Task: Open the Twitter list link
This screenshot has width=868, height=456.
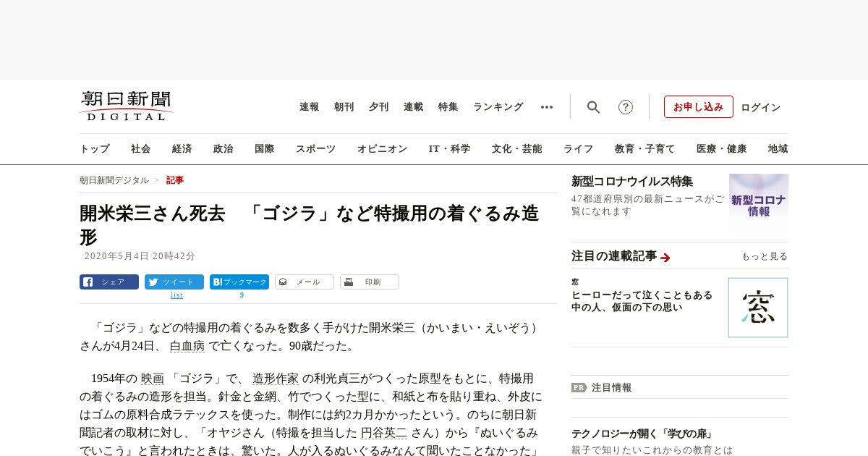Action: (176, 295)
